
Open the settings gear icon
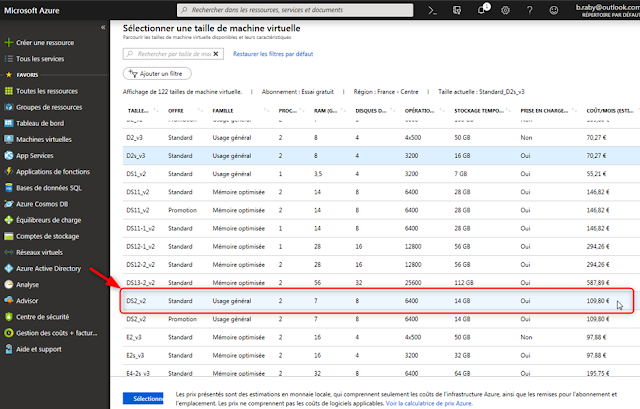pyautogui.click(x=505, y=10)
